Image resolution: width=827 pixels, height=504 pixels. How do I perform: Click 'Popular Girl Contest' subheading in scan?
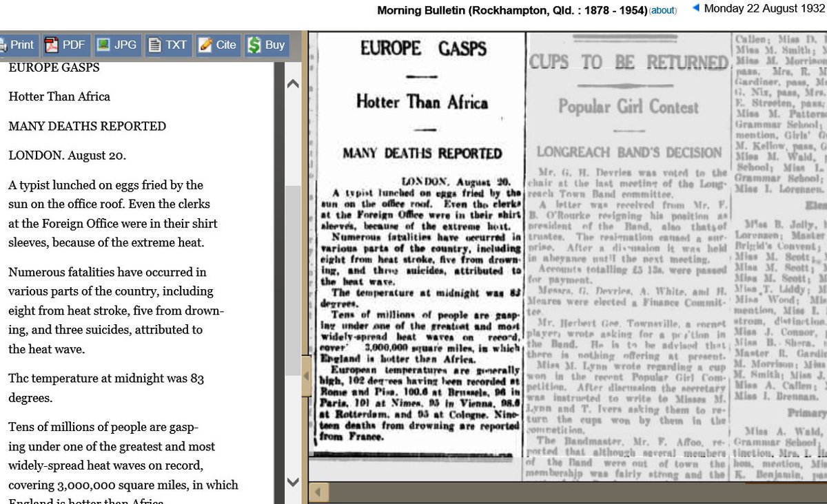628,107
